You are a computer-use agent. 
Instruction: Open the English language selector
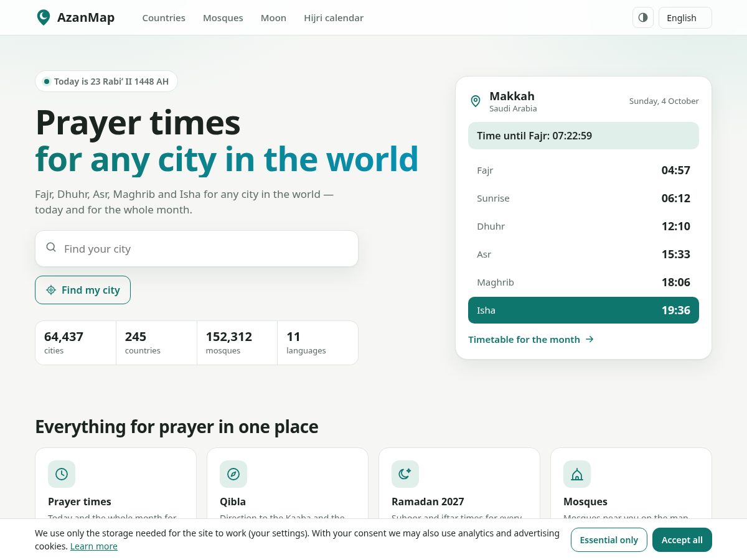[x=685, y=17]
